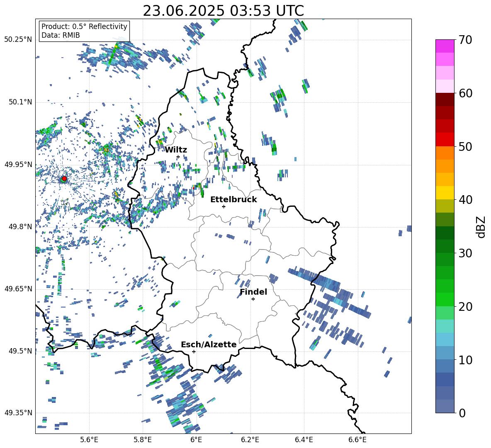Click the 70 label on colorbar

(x=465, y=40)
